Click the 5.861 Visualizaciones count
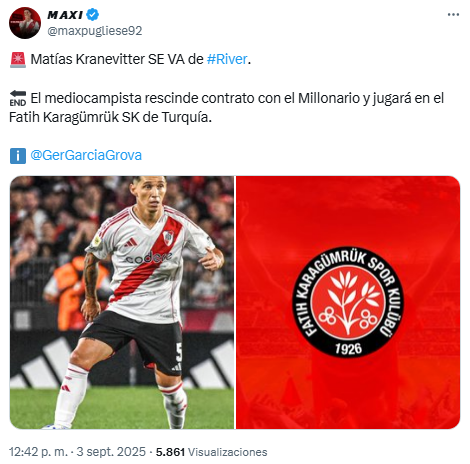Screen dimensions: 470x464 pyautogui.click(x=212, y=452)
